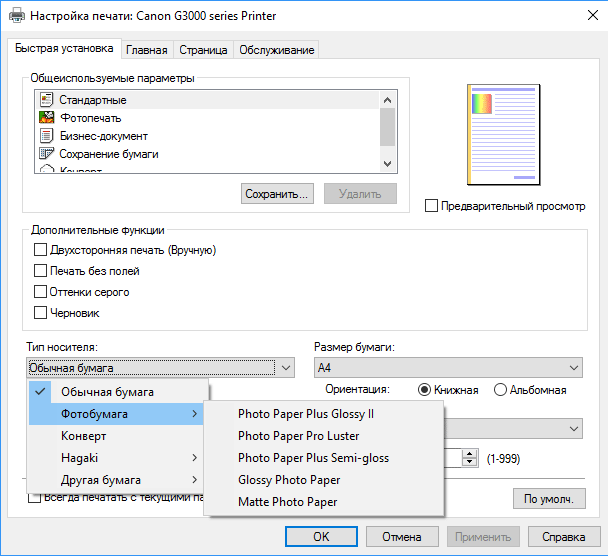Image resolution: width=608 pixels, height=556 pixels.
Task: Click presets list scroll up arrow
Action: click(387, 100)
